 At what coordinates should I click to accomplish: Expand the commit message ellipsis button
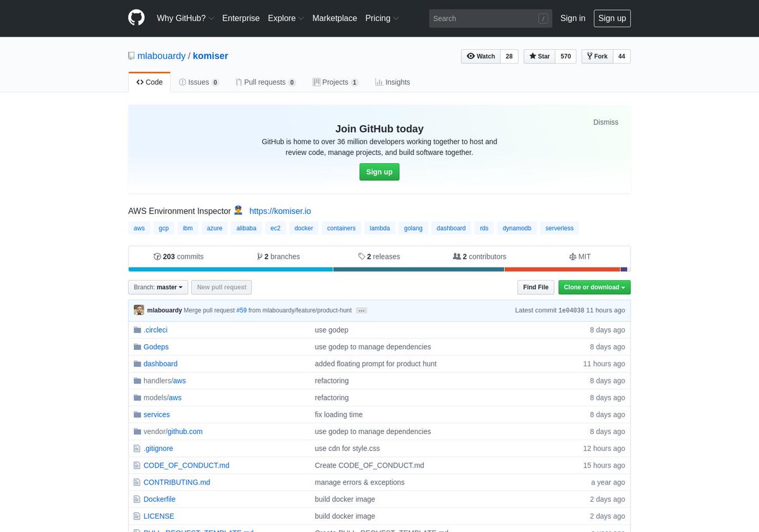click(362, 311)
